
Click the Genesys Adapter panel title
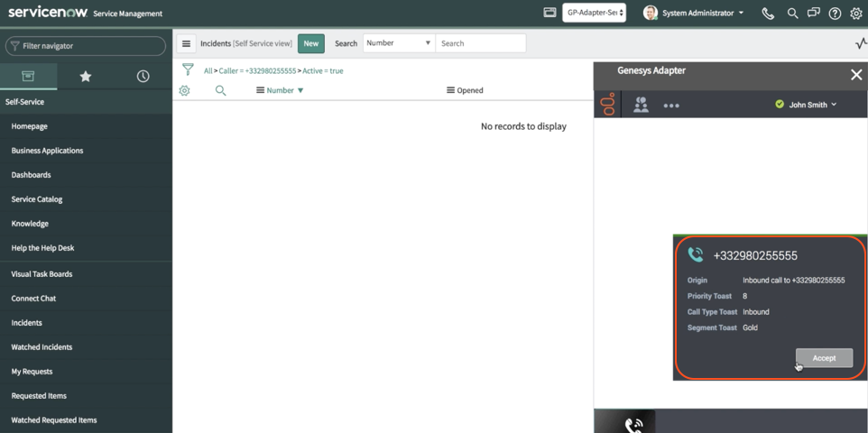tap(651, 70)
